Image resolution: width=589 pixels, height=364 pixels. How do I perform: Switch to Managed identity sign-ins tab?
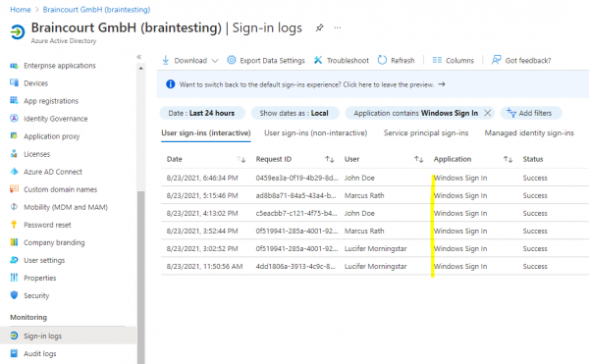pyautogui.click(x=529, y=132)
